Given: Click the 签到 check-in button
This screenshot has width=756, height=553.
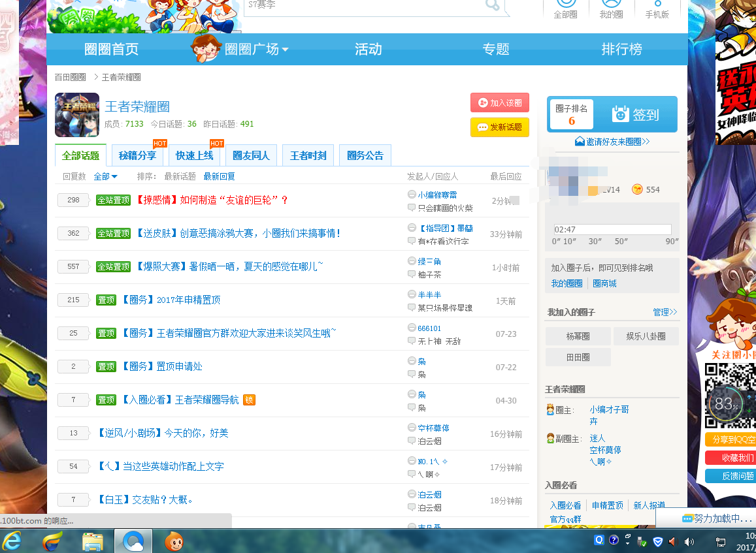Looking at the screenshot, I should pos(636,114).
